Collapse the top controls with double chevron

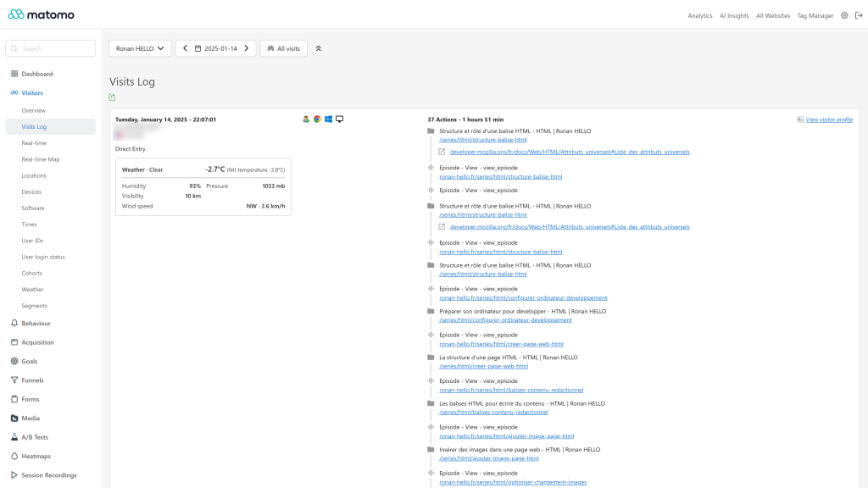pos(319,48)
